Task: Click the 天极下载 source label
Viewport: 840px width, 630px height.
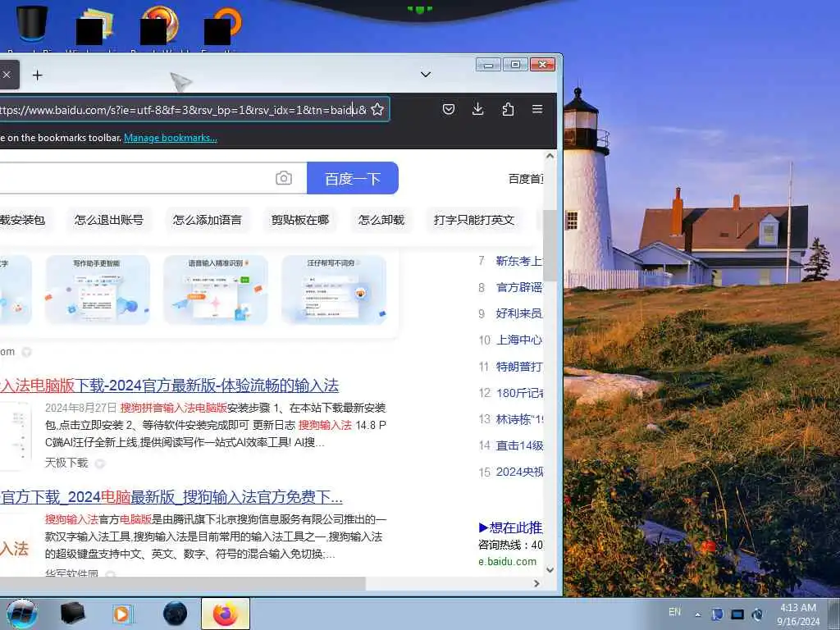Action: [x=66, y=463]
